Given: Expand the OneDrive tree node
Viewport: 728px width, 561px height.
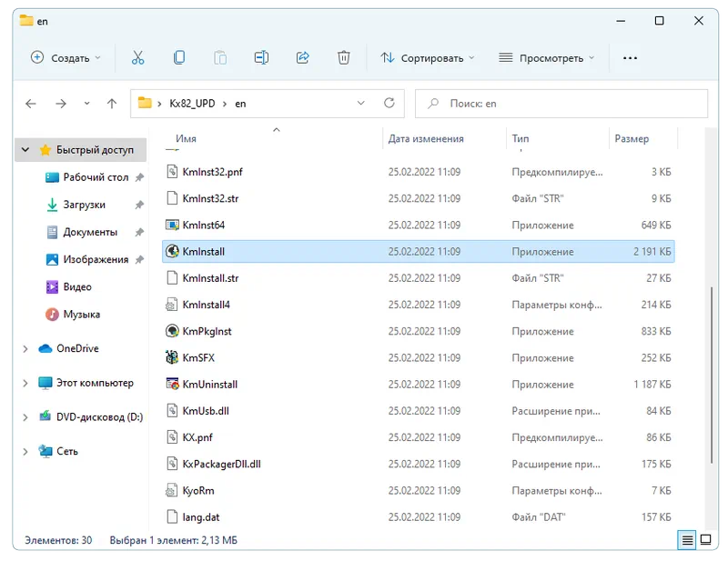Looking at the screenshot, I should click(25, 349).
